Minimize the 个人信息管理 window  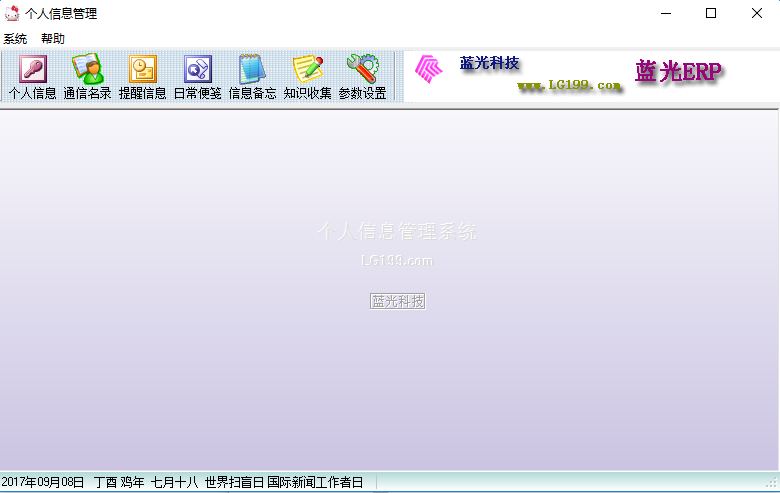click(x=665, y=13)
